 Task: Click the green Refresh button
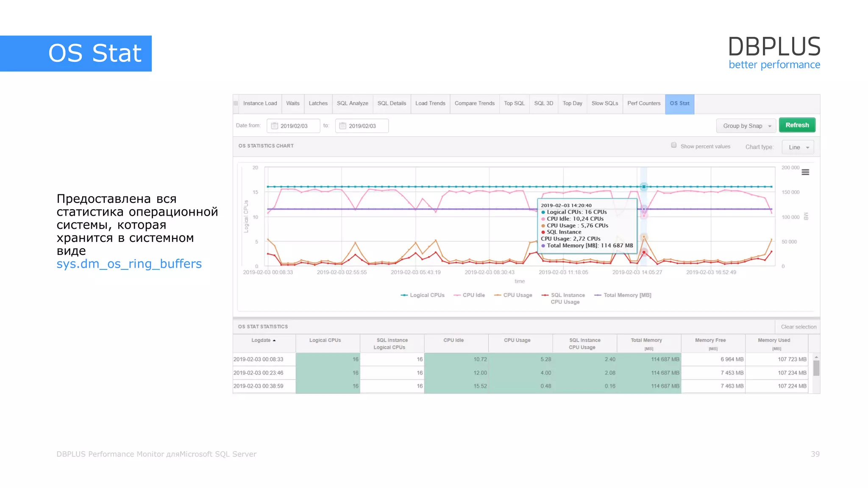tap(797, 125)
